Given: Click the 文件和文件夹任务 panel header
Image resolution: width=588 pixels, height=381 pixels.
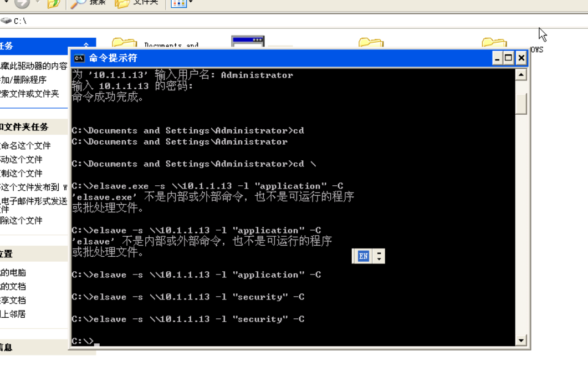Looking at the screenshot, I should 34,127.
